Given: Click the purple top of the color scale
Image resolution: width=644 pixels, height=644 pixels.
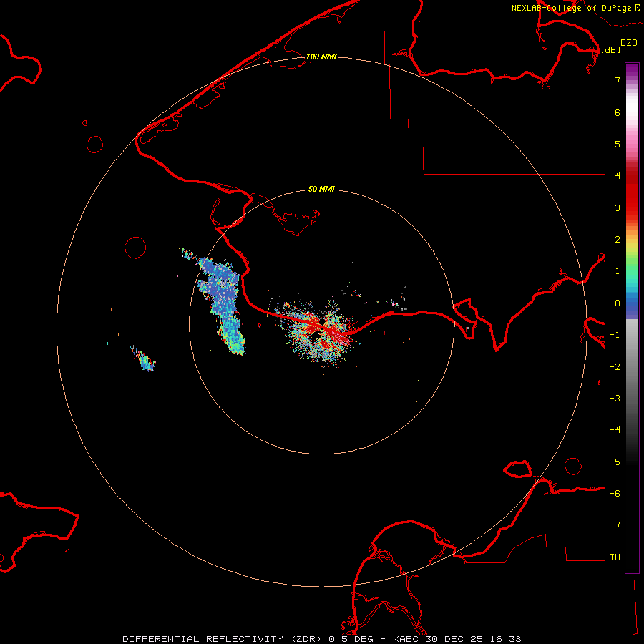Looking at the screenshot, I should click(632, 70).
